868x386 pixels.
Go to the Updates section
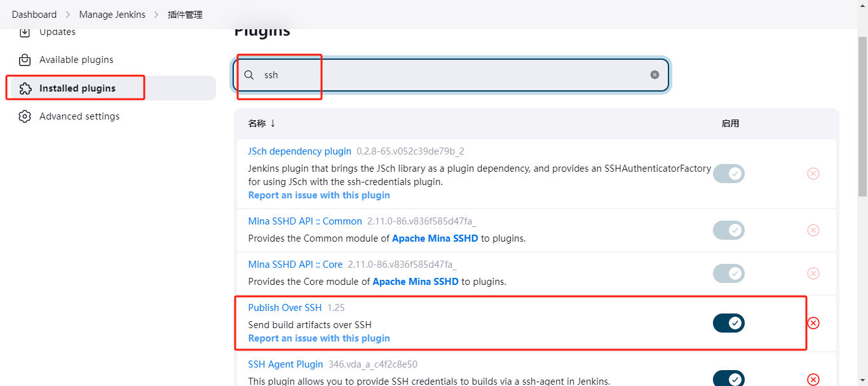coord(57,32)
